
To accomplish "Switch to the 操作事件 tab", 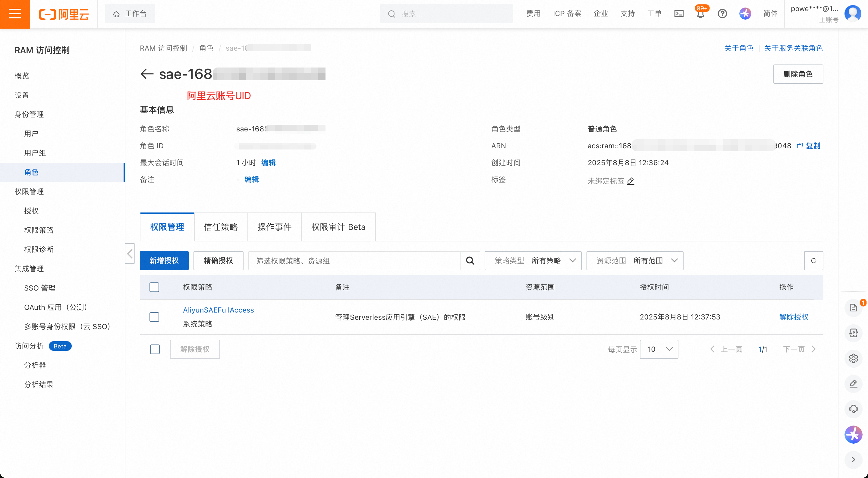I will pyautogui.click(x=274, y=227).
